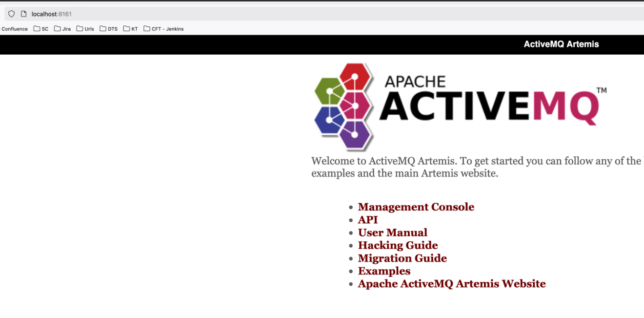The width and height of the screenshot is (644, 318).
Task: Open the CFT - Jenkins bookmarks folder
Action: pyautogui.click(x=163, y=29)
